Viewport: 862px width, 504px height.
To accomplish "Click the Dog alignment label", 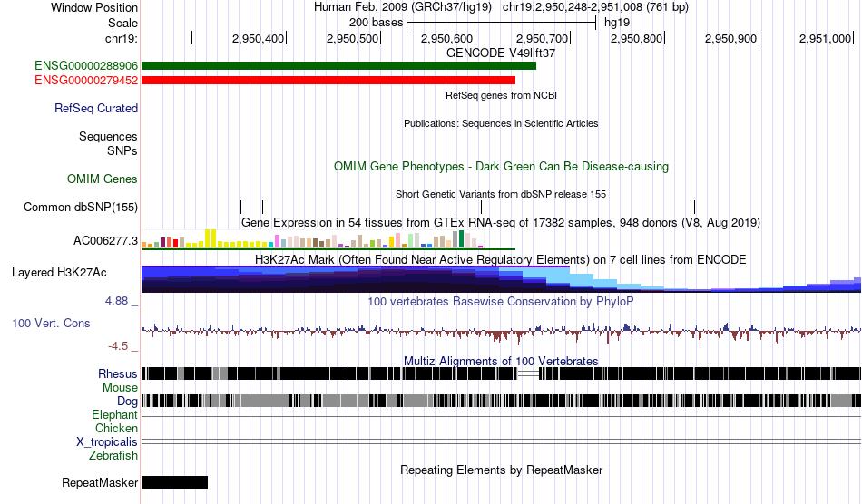I will (x=127, y=402).
